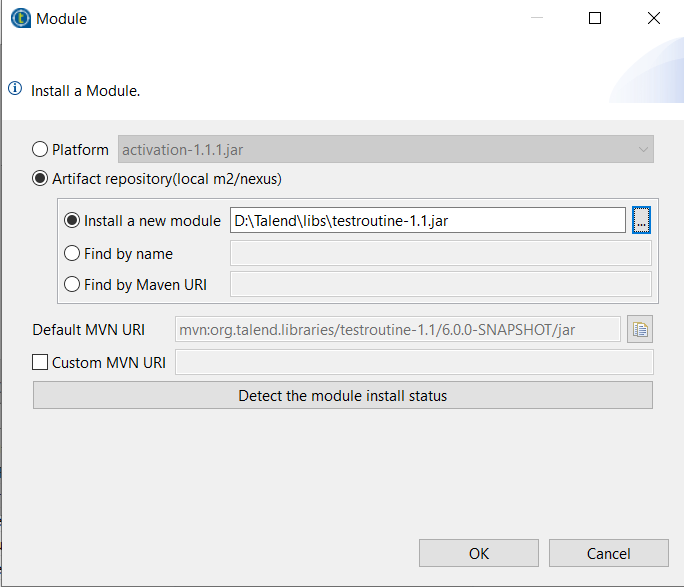684x587 pixels.
Task: Click the Find by Maven URI text field
Action: [440, 285]
